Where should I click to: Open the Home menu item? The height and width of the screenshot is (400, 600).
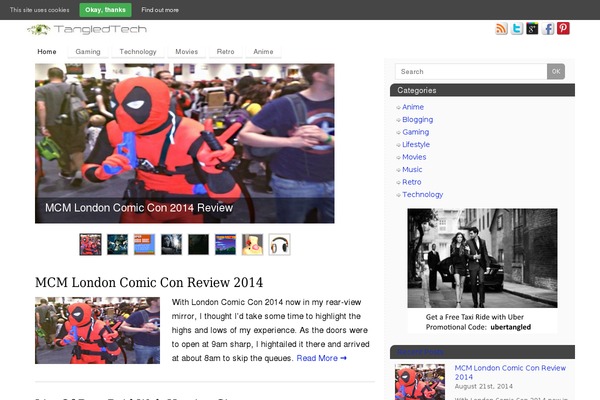tap(47, 52)
